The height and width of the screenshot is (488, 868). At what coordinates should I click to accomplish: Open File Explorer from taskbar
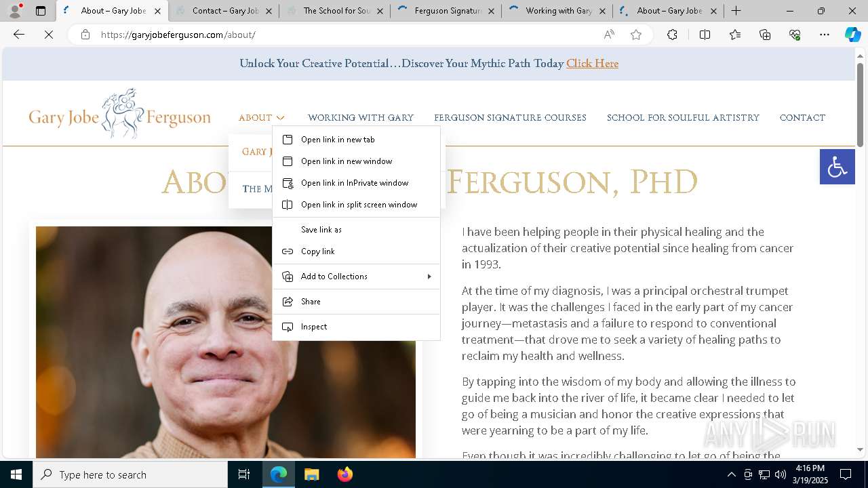coord(311,474)
